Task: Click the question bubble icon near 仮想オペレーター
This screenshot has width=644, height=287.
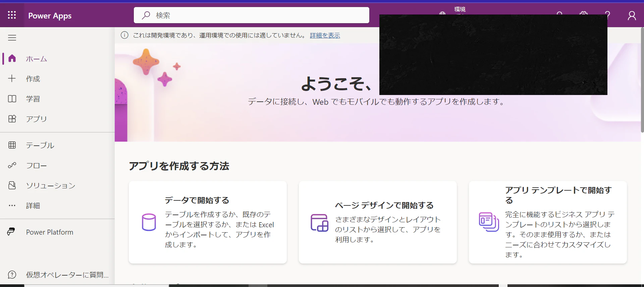Action: tap(12, 275)
